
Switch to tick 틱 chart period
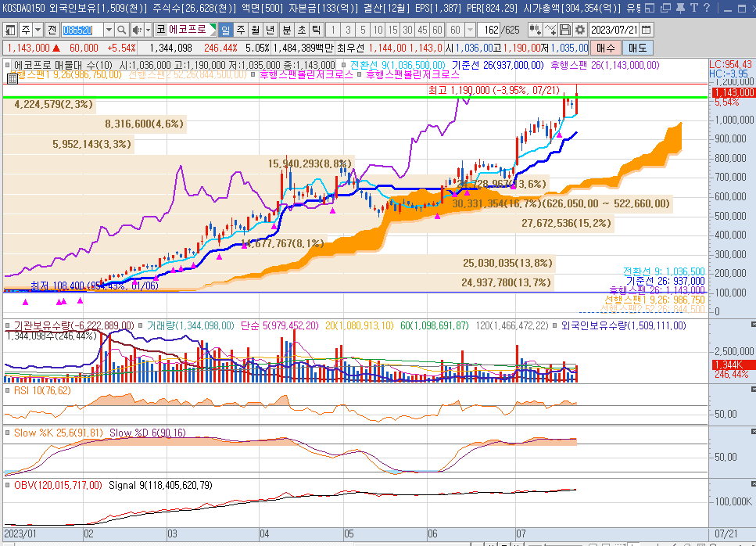[x=317, y=30]
